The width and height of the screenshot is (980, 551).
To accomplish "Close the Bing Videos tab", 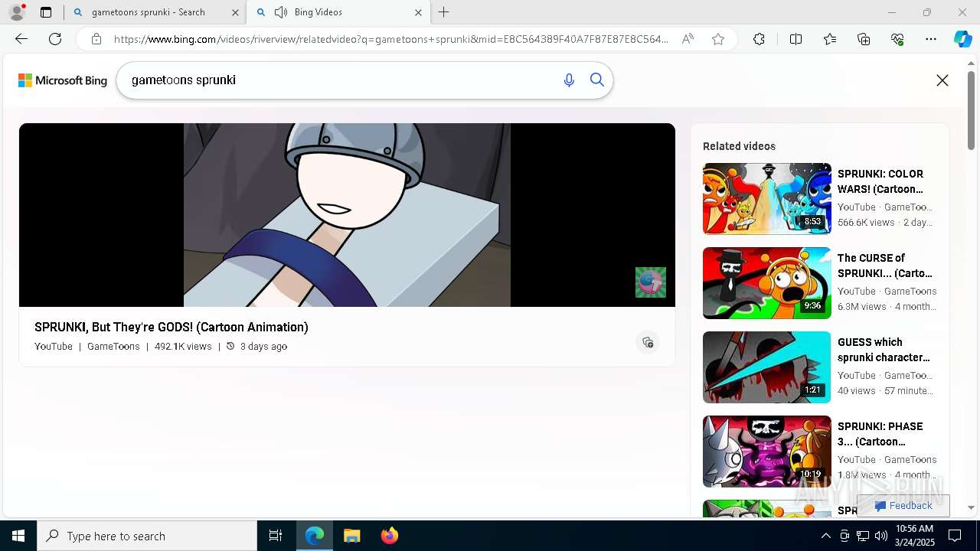I will click(418, 12).
